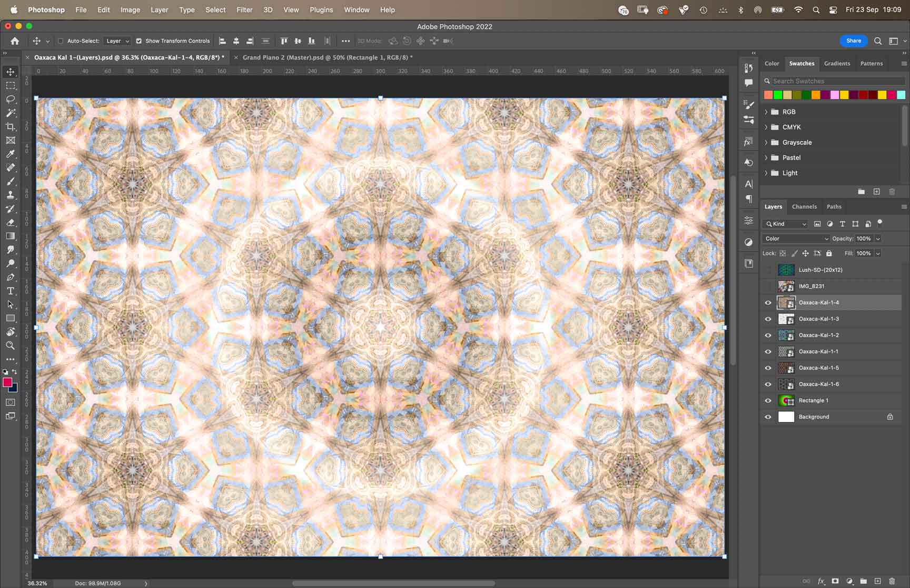910x588 pixels.
Task: Open macOS Control Center icon
Action: click(x=833, y=9)
